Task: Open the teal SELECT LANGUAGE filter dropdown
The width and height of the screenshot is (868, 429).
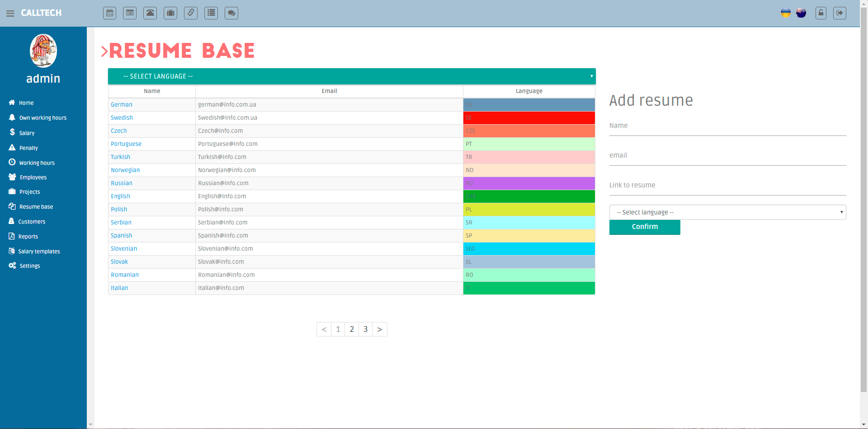Action: (352, 76)
